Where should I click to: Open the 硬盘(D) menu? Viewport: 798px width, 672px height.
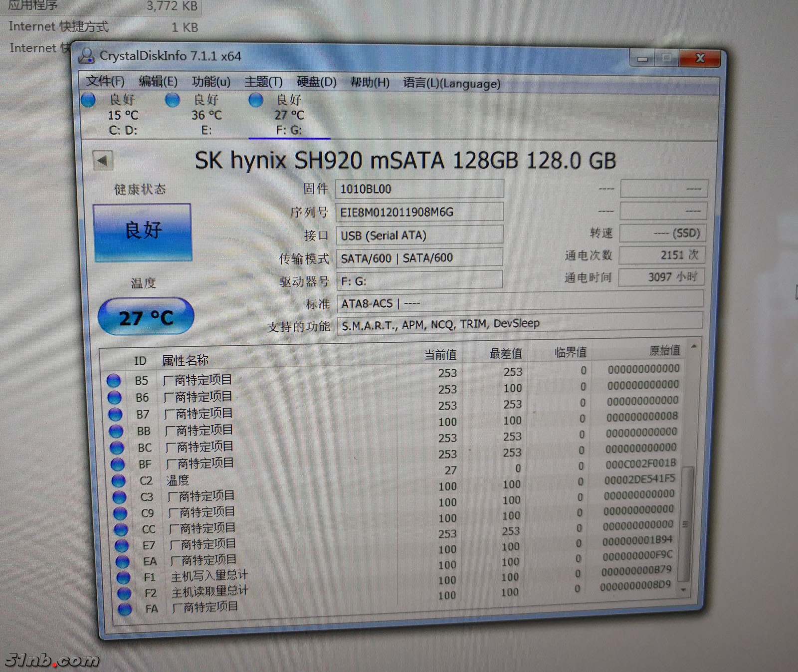click(x=317, y=82)
